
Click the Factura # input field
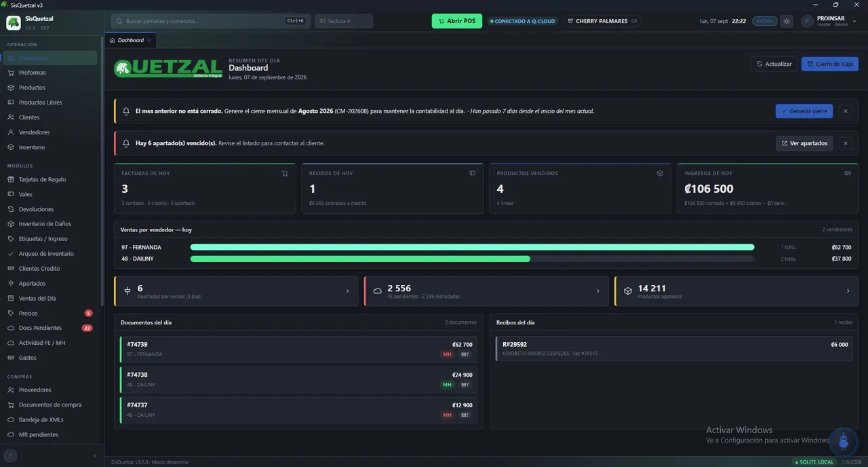(x=344, y=21)
